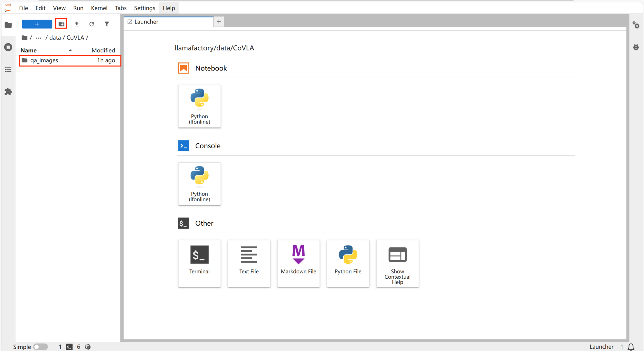Open the Kernel menu
This screenshot has height=351, width=644.
coord(99,8)
